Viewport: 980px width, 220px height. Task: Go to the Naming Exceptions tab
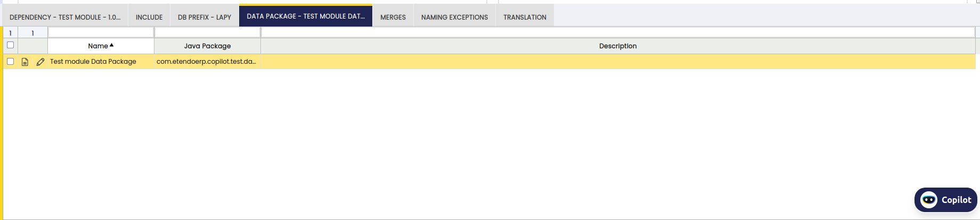454,17
